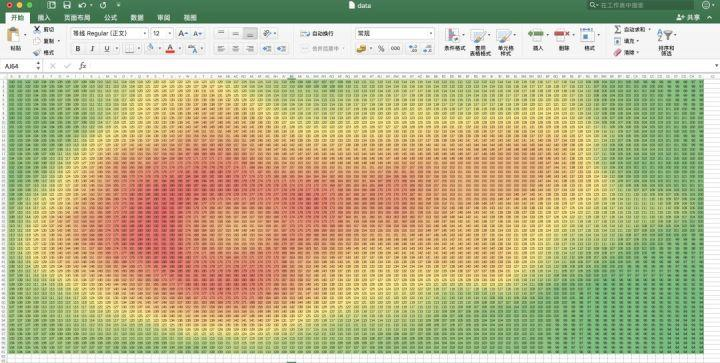Expand the formula bar with right arrow
This screenshot has width=720, height=363.
point(716,66)
